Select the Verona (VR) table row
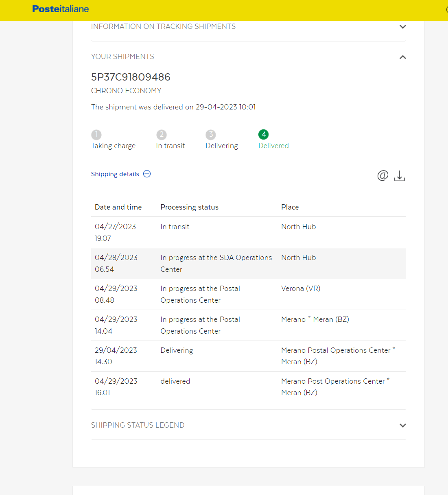The image size is (448, 496). (x=248, y=294)
